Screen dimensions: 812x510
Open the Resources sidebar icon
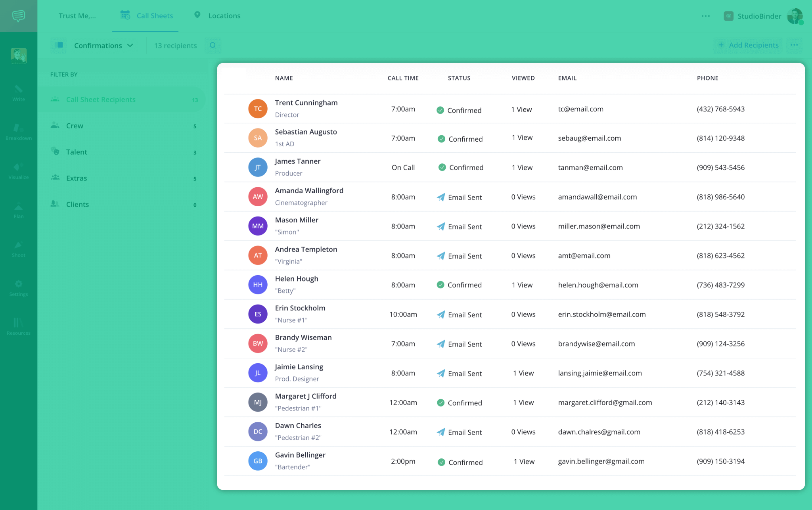18,326
